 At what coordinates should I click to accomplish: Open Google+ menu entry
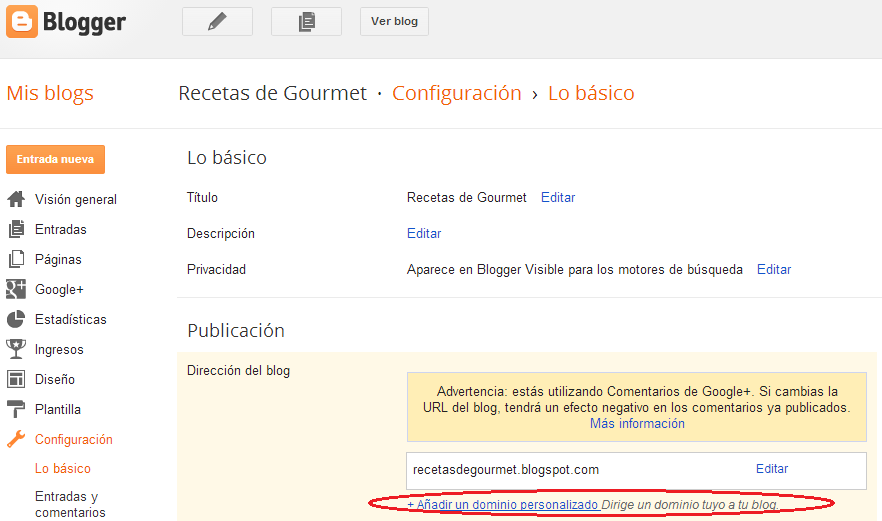[x=59, y=289]
